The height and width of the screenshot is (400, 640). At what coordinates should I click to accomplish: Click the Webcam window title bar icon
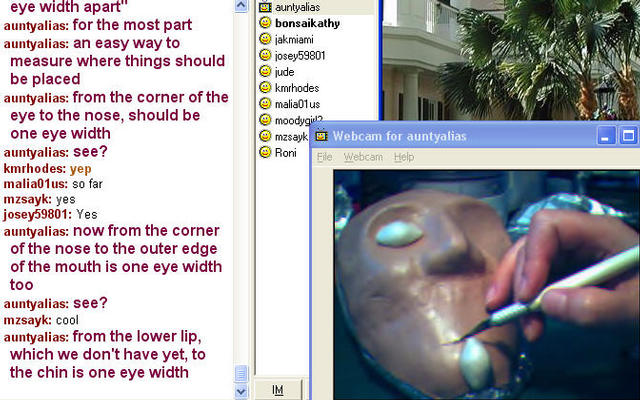tap(322, 136)
